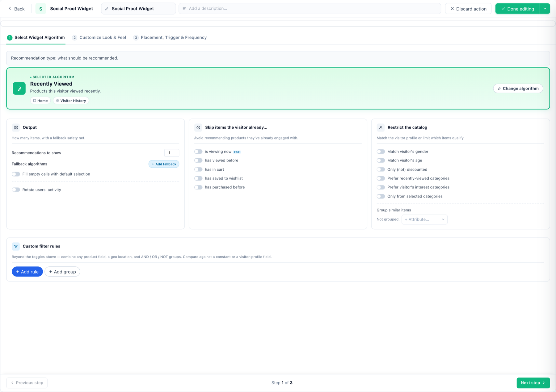This screenshot has height=392, width=556.
Task: Click the green Recently Viewed algorithm icon
Action: 19,88
